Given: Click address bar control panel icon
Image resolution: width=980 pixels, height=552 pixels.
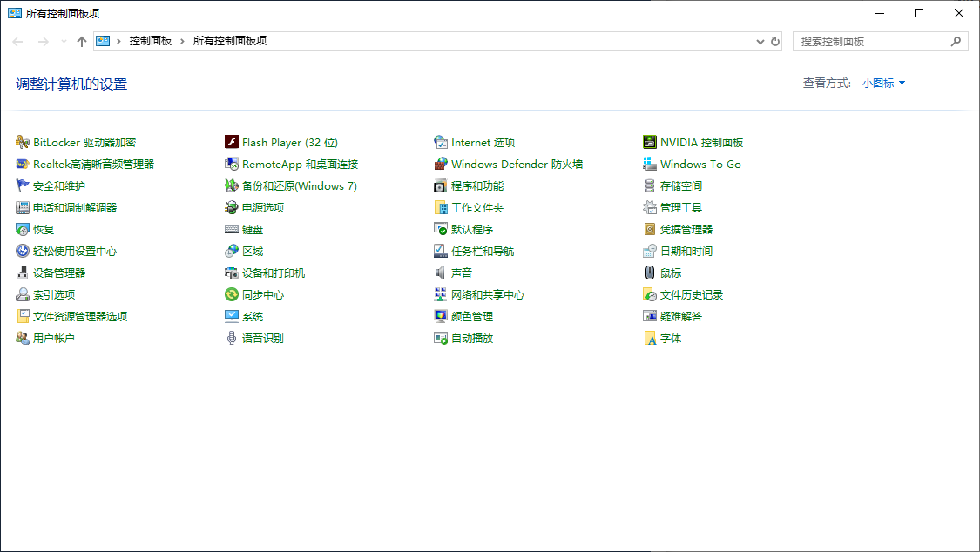Looking at the screenshot, I should click(x=103, y=41).
